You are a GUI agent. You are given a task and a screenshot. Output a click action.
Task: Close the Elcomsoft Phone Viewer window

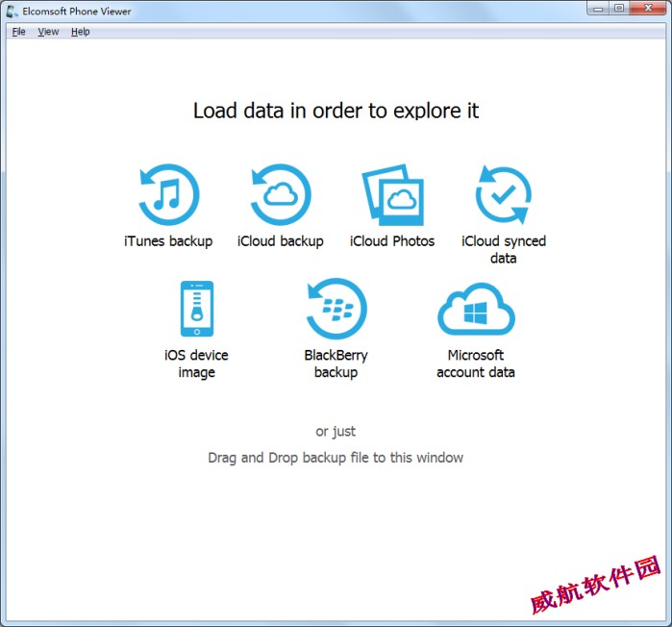(648, 9)
